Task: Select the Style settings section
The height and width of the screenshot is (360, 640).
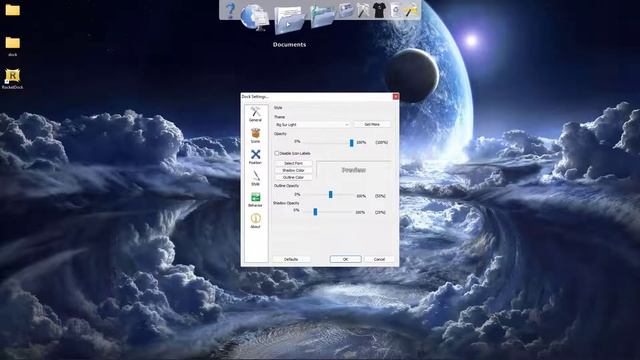Action: tap(256, 178)
